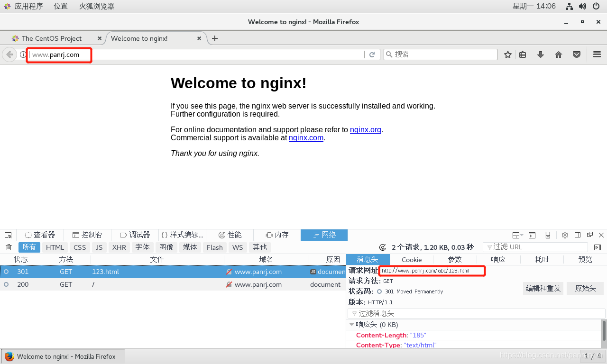
Task: Open the 耗时 timings details tab
Action: coord(542,259)
